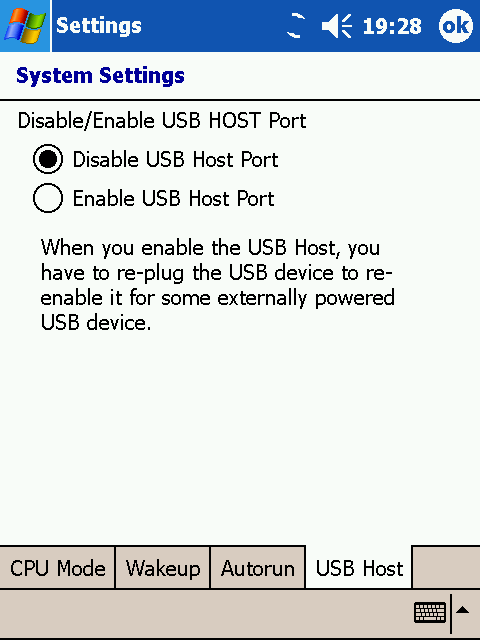Viewport: 480px width, 640px height.
Task: Select the USB Host tab
Action: 359,568
